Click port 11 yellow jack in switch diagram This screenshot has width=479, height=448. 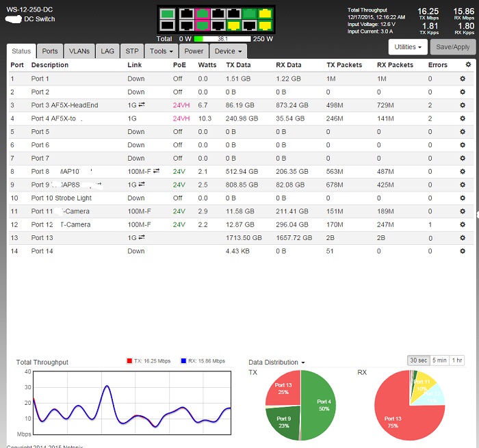coord(265,14)
